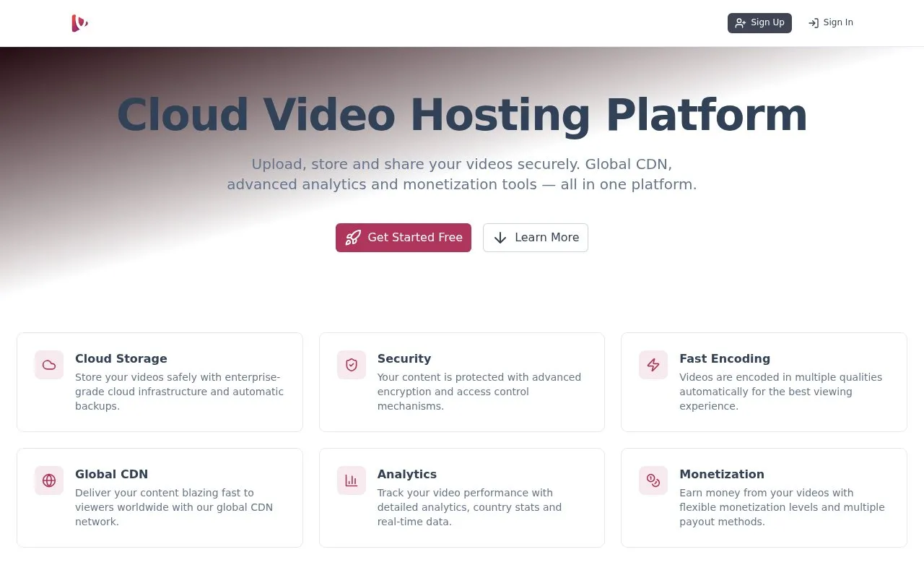Click the Fast Encoding lightning icon
924x578 pixels.
tap(653, 365)
